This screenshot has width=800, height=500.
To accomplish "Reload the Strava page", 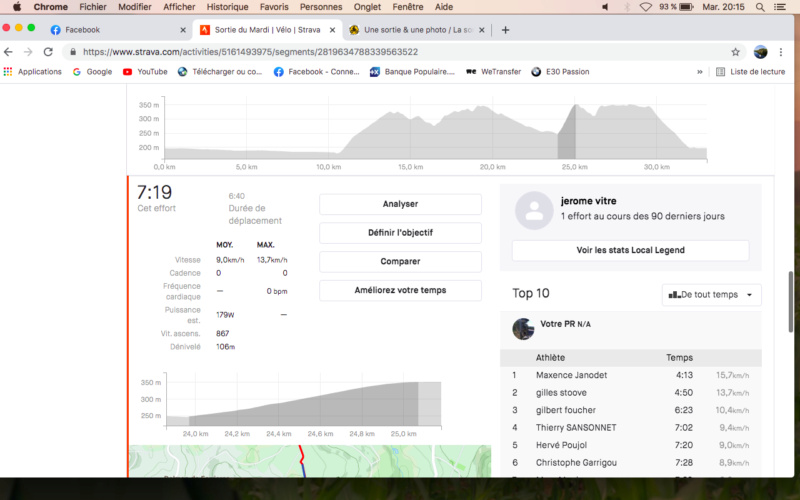I will coord(48,52).
